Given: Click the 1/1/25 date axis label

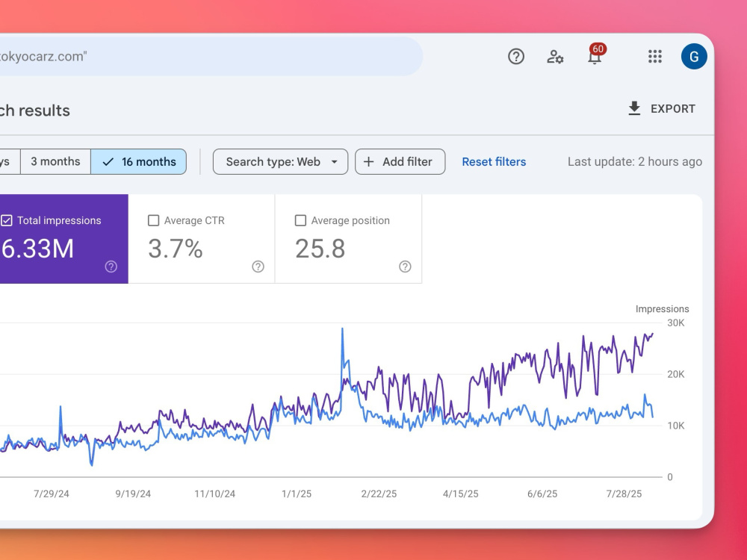Looking at the screenshot, I should tap(297, 494).
